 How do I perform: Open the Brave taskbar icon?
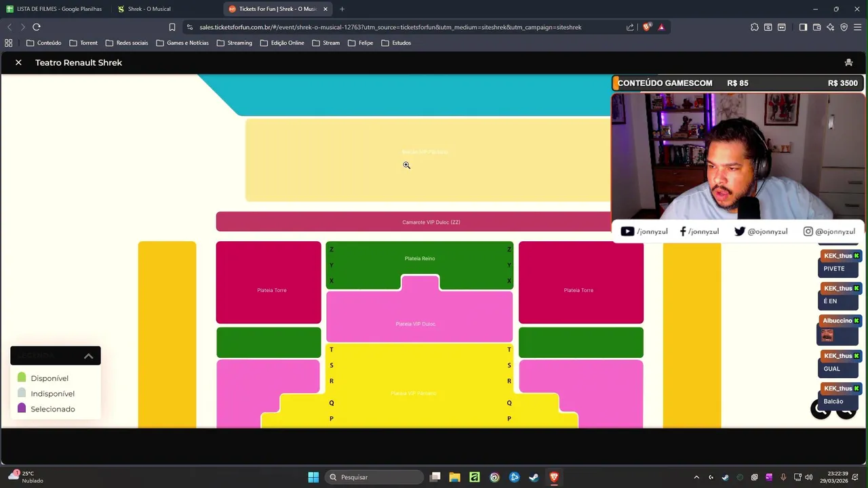click(553, 477)
